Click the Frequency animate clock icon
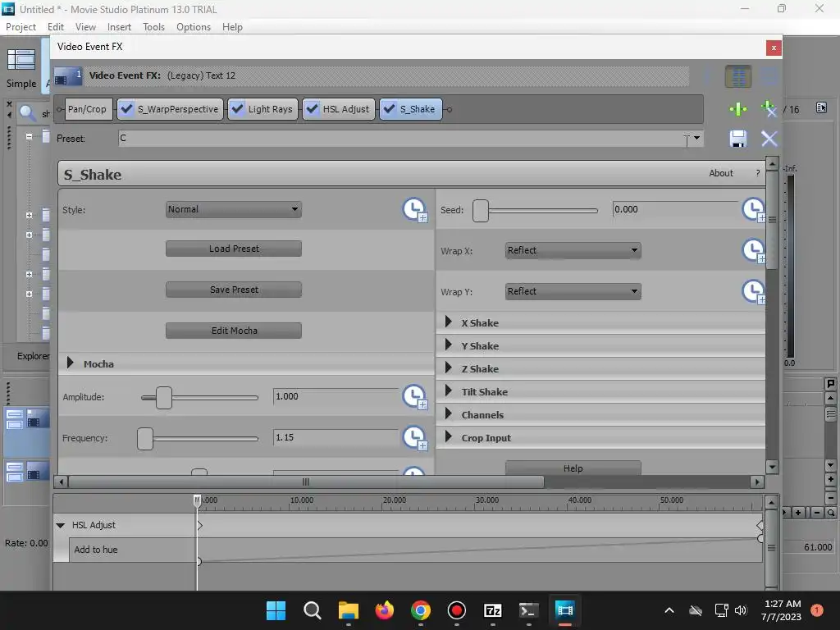 (414, 438)
